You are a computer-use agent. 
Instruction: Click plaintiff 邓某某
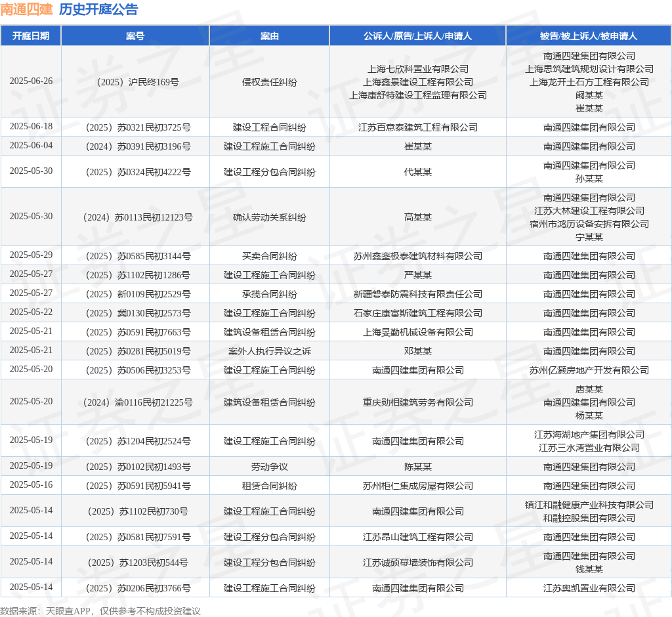click(418, 351)
